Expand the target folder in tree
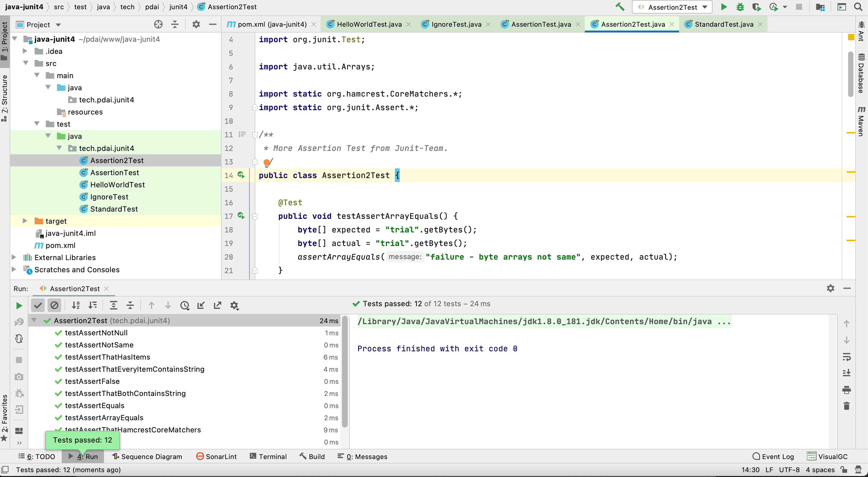The image size is (868, 477). point(25,221)
